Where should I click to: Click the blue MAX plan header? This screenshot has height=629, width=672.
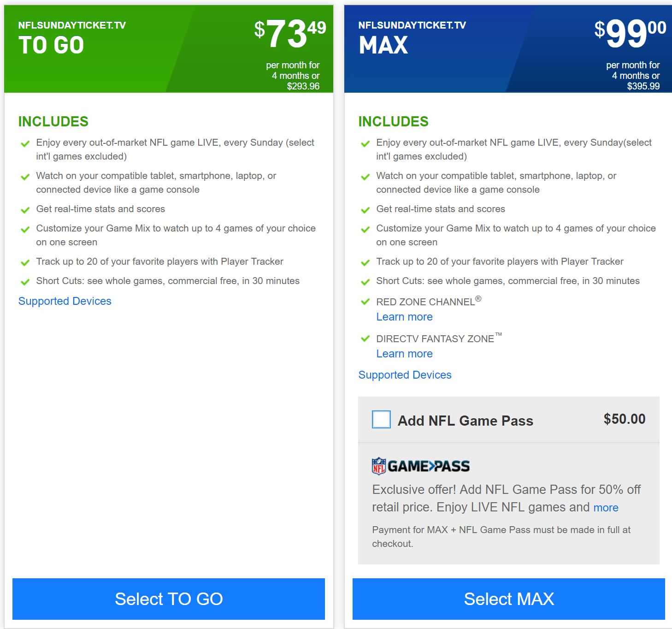(508, 49)
